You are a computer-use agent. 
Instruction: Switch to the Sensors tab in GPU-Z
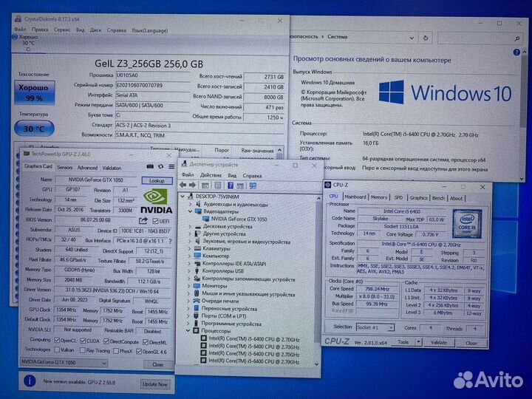click(65, 167)
